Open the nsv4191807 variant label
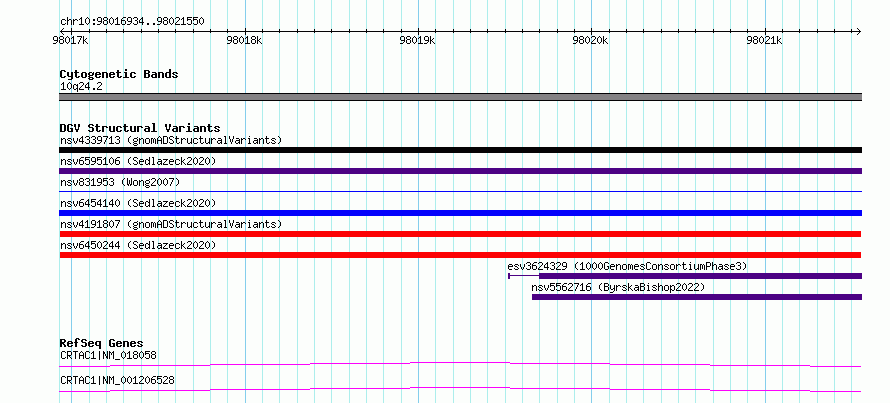890x403 pixels. (x=171, y=224)
